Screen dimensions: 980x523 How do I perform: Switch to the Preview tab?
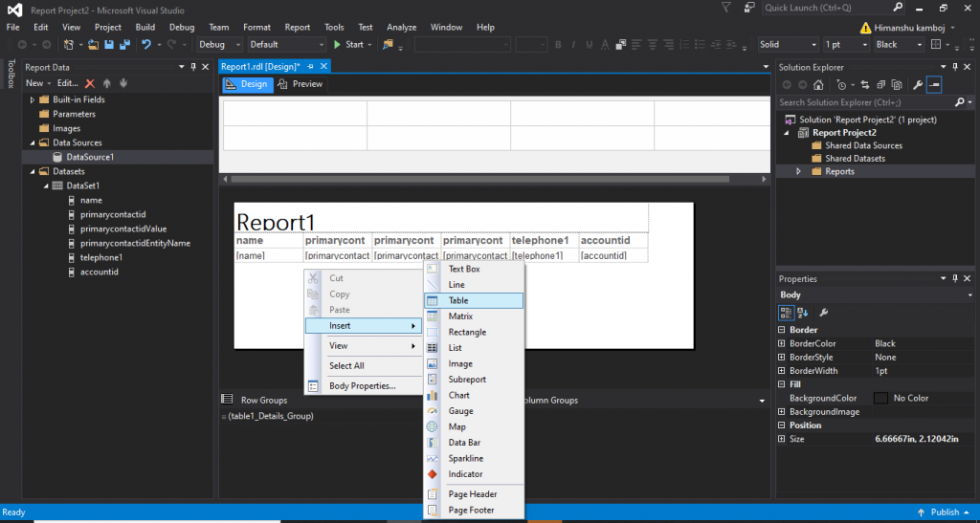coord(301,84)
